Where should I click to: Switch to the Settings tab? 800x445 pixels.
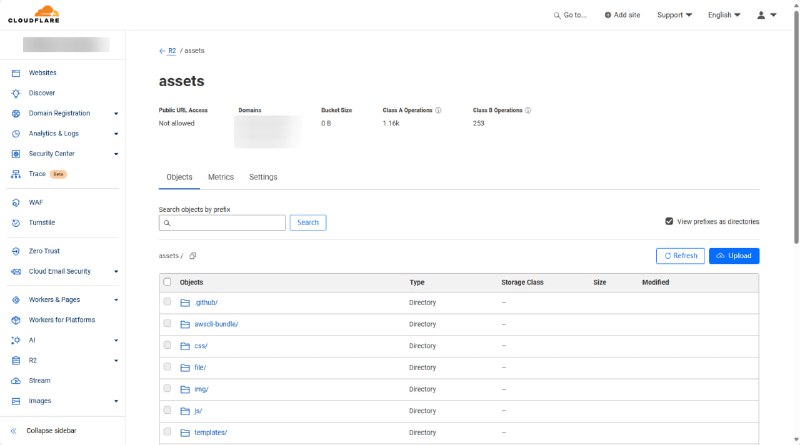[x=263, y=177]
